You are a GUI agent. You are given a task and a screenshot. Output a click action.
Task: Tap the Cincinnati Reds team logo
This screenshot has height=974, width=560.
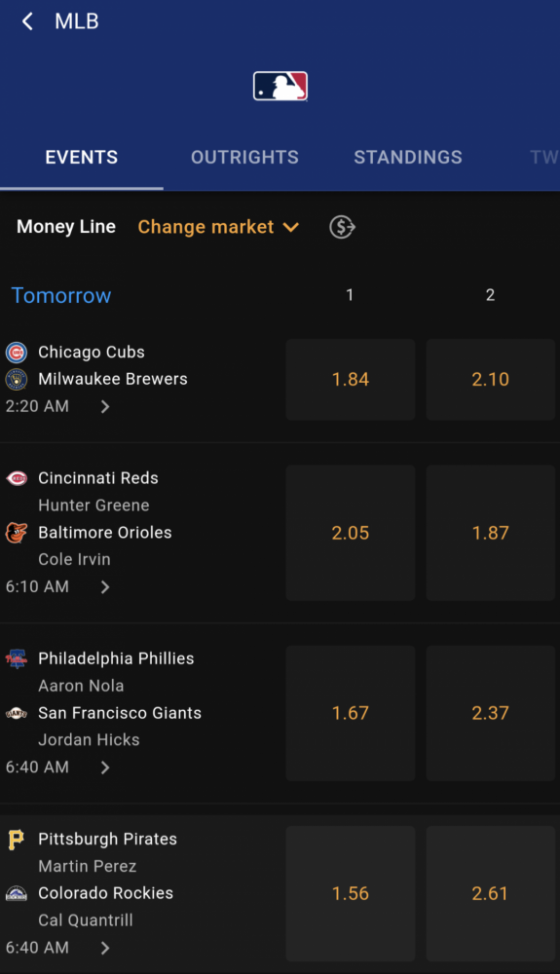click(x=17, y=478)
